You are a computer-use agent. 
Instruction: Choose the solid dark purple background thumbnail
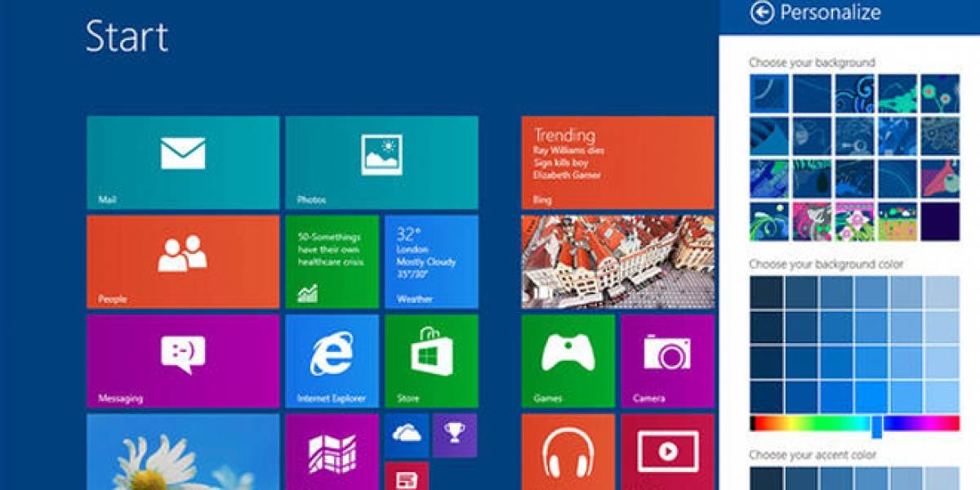coord(940,221)
